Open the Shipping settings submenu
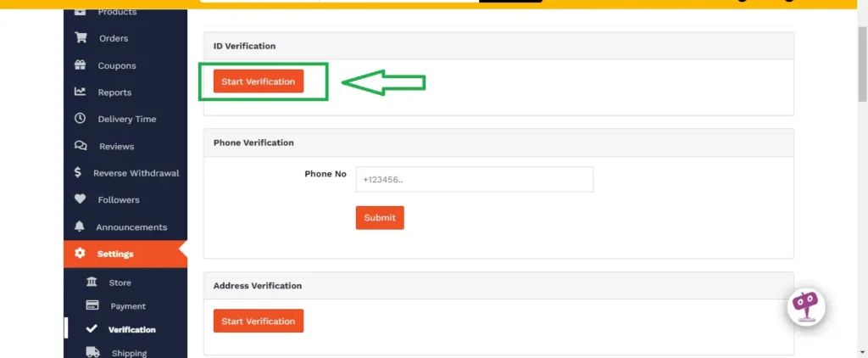Viewport: 868px width, 358px height. pyautogui.click(x=128, y=353)
